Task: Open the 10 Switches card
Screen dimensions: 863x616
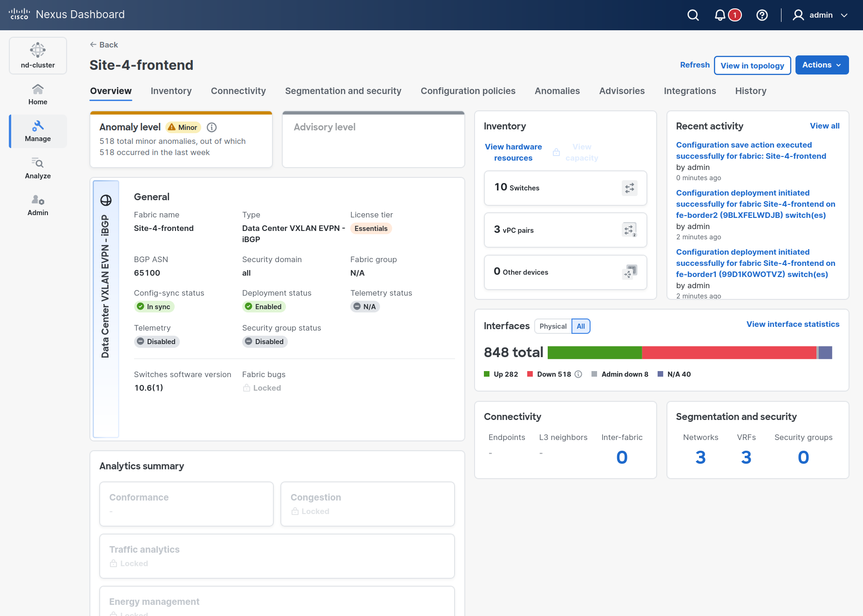Action: click(565, 188)
